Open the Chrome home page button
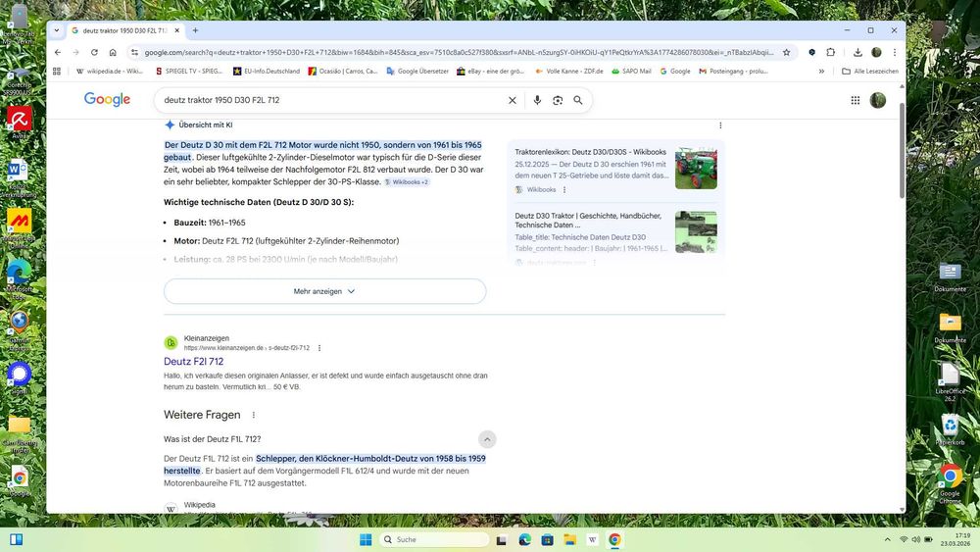 (x=113, y=53)
